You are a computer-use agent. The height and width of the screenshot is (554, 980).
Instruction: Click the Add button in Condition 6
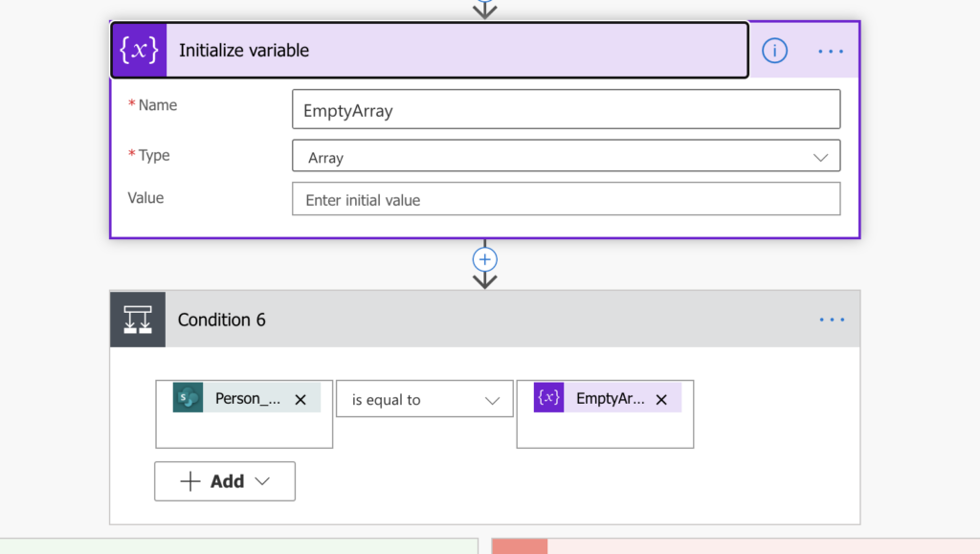225,481
